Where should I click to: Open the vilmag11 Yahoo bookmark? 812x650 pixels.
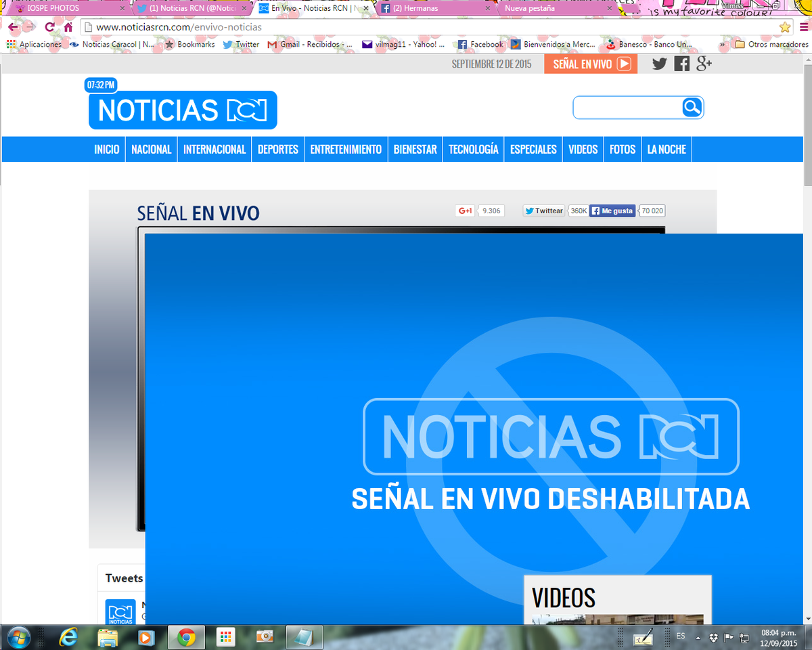pos(404,44)
